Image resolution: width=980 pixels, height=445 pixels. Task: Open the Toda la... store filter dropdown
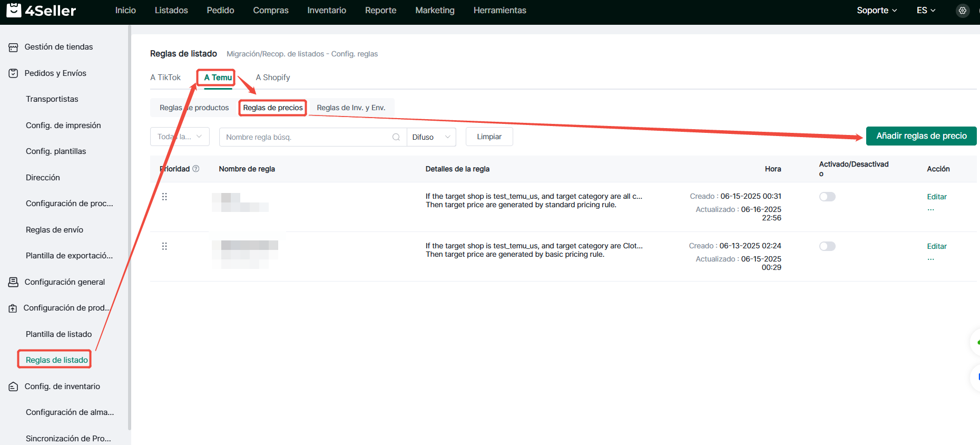(180, 137)
